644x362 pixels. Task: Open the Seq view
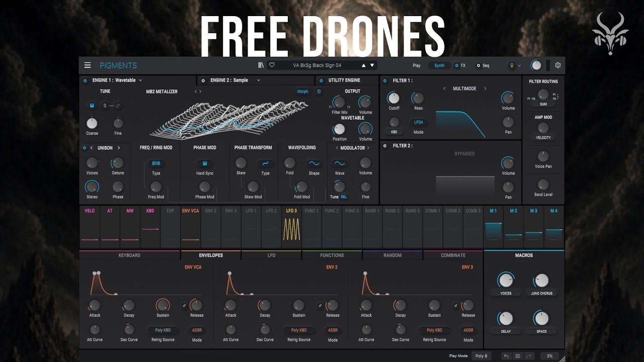coord(486,65)
